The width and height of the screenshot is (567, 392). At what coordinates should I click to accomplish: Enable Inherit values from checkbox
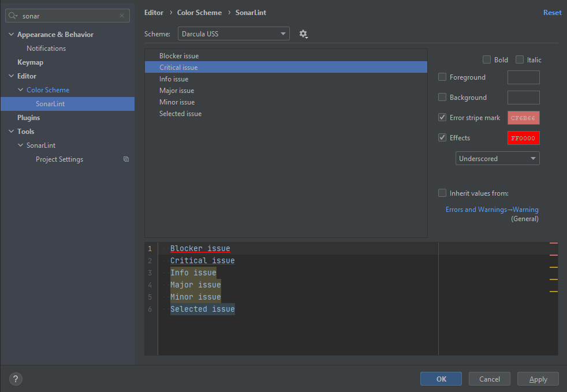tap(442, 193)
